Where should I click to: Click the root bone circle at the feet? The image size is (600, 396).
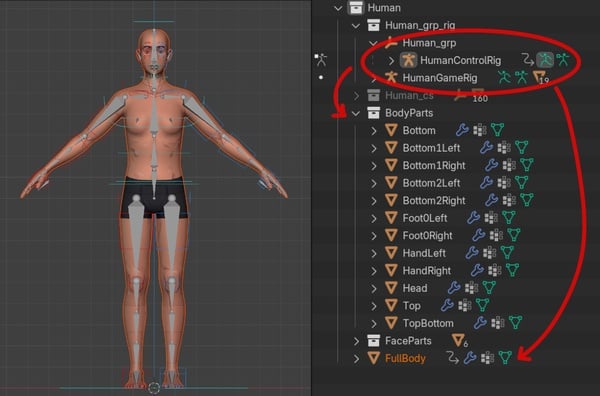(154, 388)
